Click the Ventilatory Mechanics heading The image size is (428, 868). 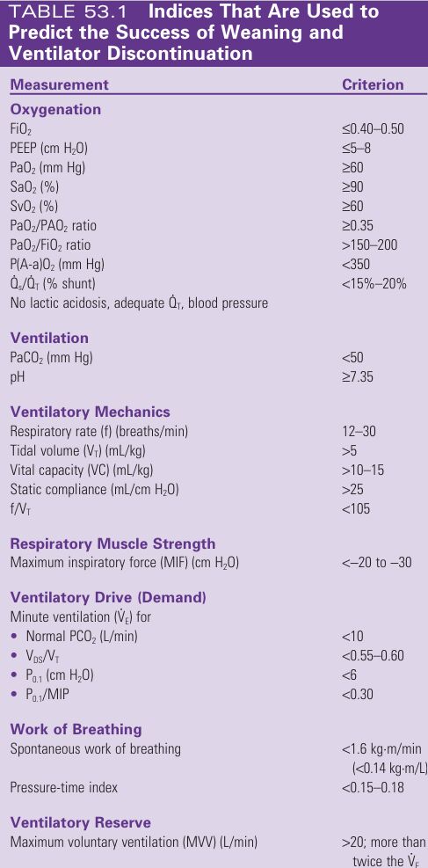(91, 412)
